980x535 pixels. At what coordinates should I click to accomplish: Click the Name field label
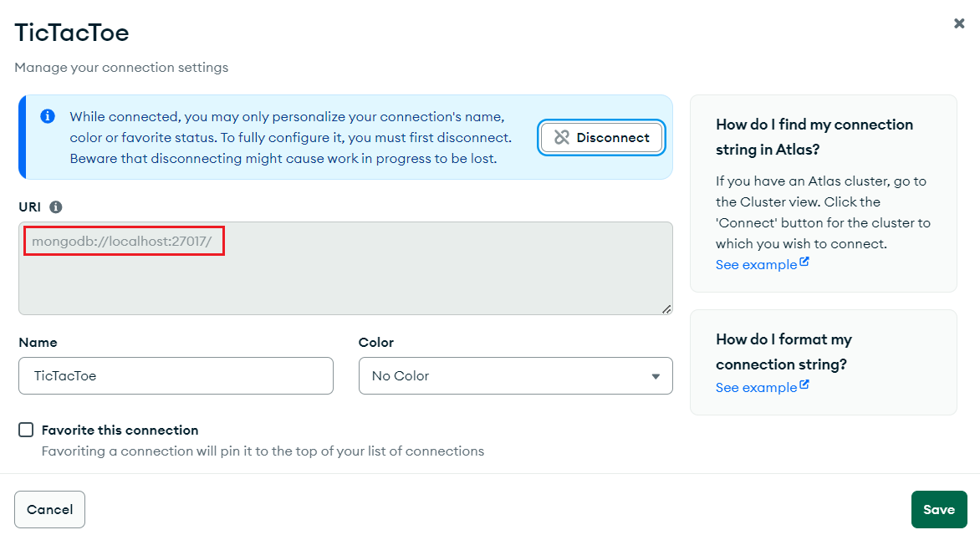(x=38, y=343)
